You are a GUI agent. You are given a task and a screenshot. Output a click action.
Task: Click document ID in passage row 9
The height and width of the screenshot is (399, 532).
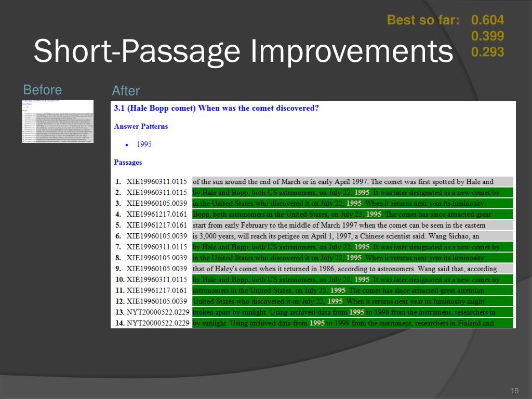157,269
